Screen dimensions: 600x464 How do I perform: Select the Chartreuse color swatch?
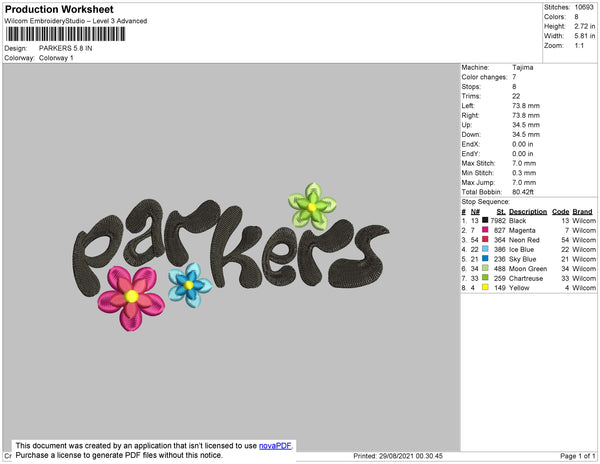coord(485,278)
